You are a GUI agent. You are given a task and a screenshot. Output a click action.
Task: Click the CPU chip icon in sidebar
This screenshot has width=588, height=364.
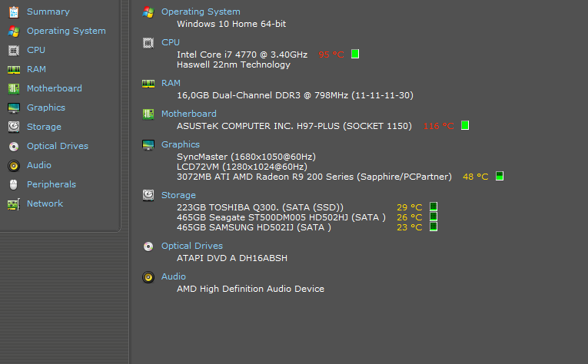pyautogui.click(x=14, y=50)
